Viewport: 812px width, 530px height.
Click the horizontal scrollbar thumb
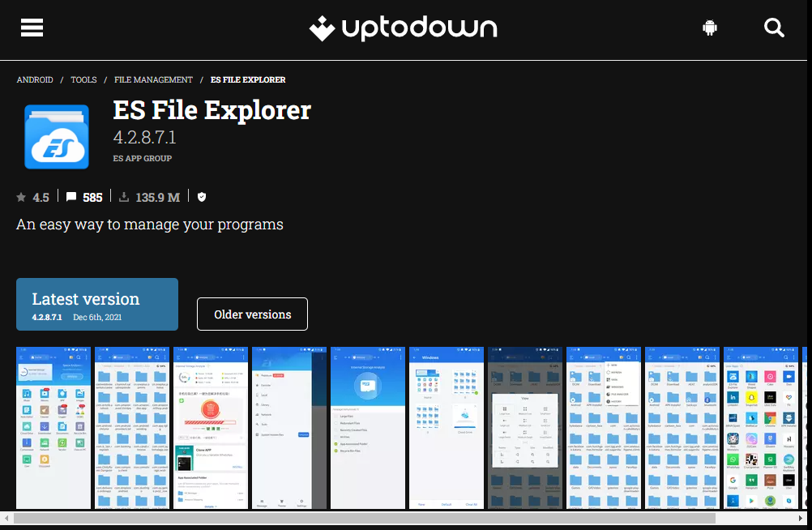pyautogui.click(x=365, y=518)
